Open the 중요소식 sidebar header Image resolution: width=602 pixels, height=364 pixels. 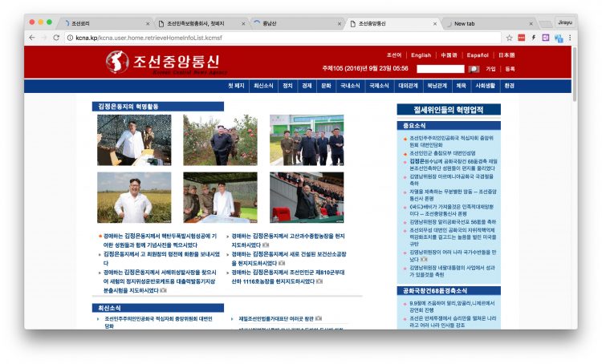point(449,126)
